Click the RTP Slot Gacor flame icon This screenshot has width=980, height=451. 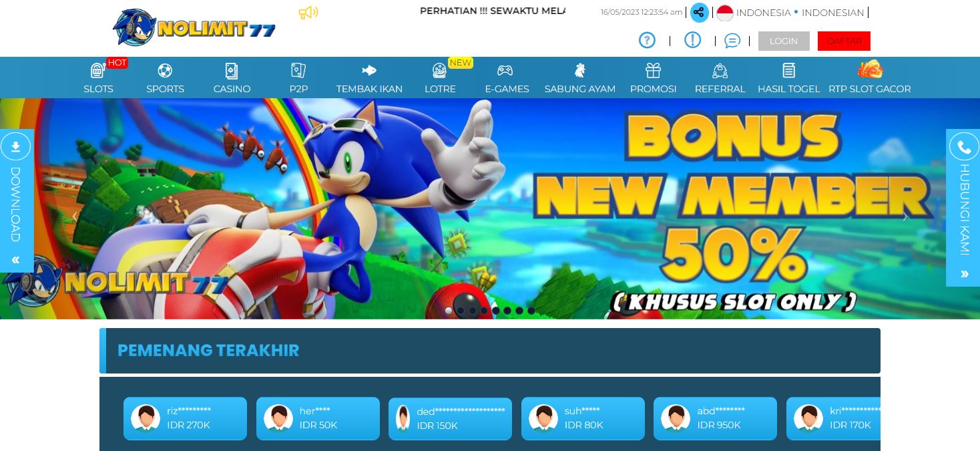870,69
